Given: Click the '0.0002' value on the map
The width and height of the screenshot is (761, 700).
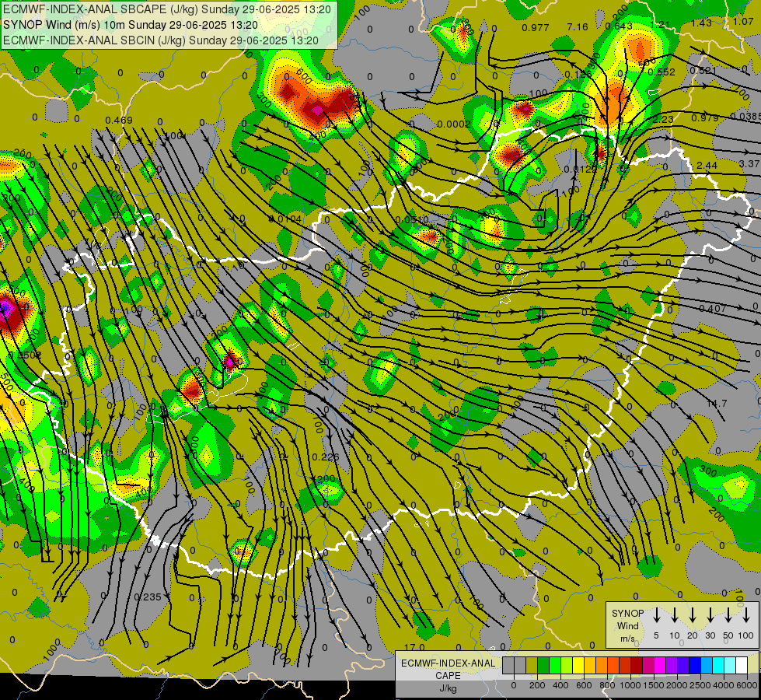Looking at the screenshot, I should [454, 124].
